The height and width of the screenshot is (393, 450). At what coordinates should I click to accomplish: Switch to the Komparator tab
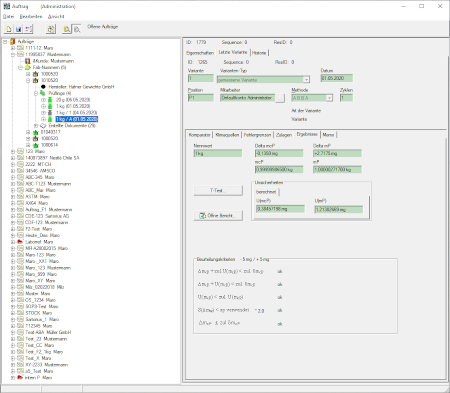(x=199, y=135)
